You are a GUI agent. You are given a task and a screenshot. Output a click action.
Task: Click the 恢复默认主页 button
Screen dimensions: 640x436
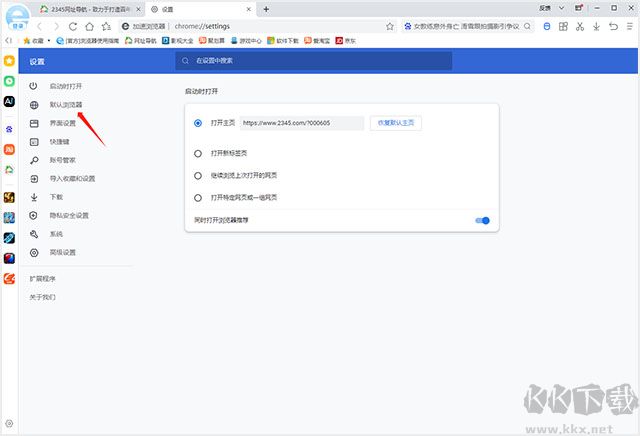click(x=396, y=123)
